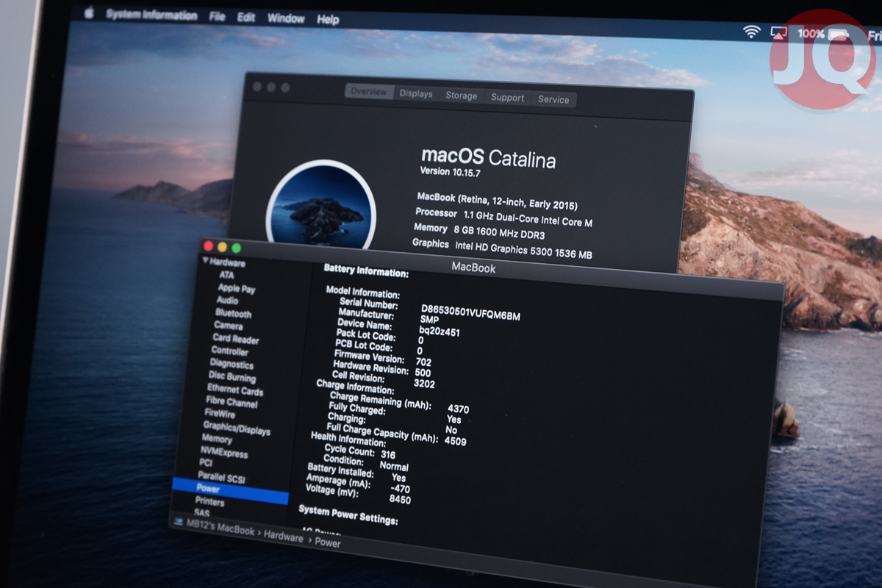The height and width of the screenshot is (588, 882).
Task: Open the Edit menu
Action: (x=246, y=18)
